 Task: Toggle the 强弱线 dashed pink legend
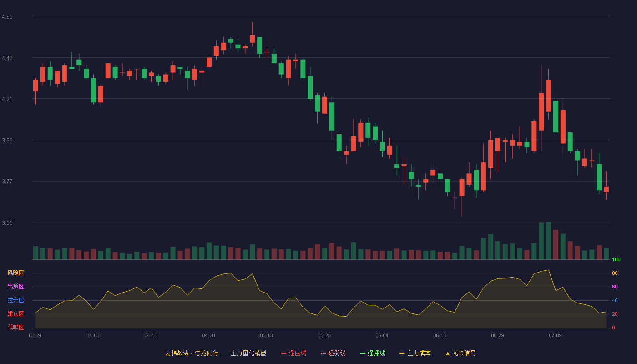click(333, 353)
